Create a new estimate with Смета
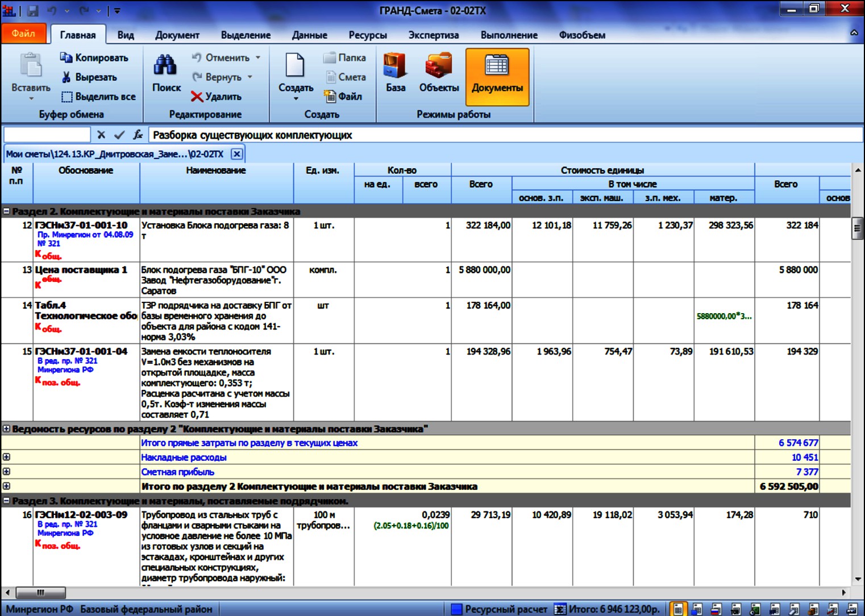The image size is (865, 616). pyautogui.click(x=345, y=77)
